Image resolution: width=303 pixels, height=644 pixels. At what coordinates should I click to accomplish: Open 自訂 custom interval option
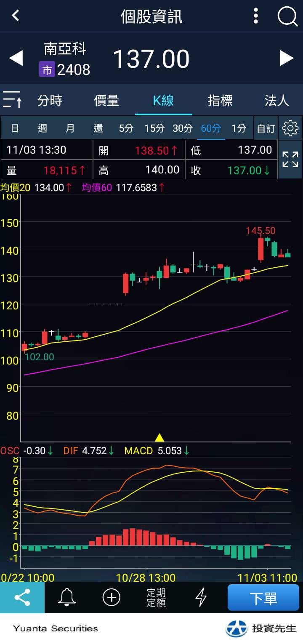pyautogui.click(x=266, y=128)
